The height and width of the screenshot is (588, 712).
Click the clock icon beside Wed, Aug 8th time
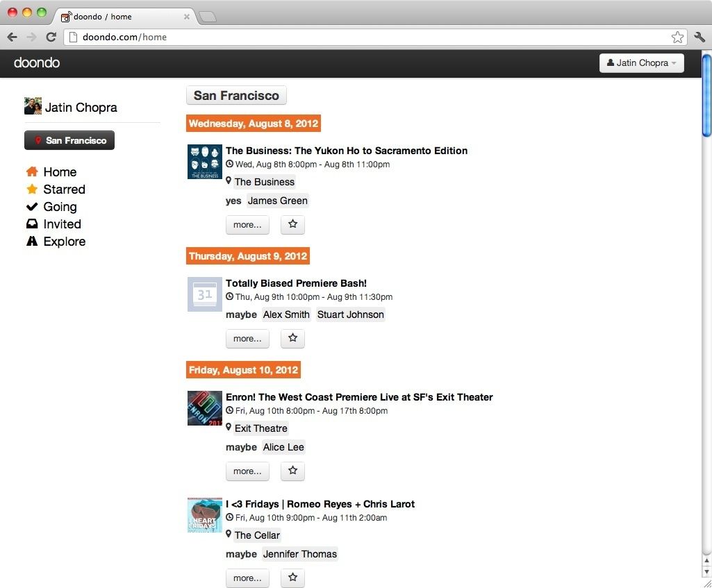(230, 164)
